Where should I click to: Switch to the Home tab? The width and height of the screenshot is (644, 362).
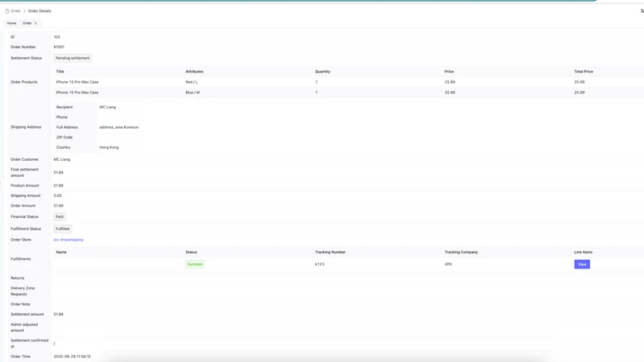coord(11,23)
